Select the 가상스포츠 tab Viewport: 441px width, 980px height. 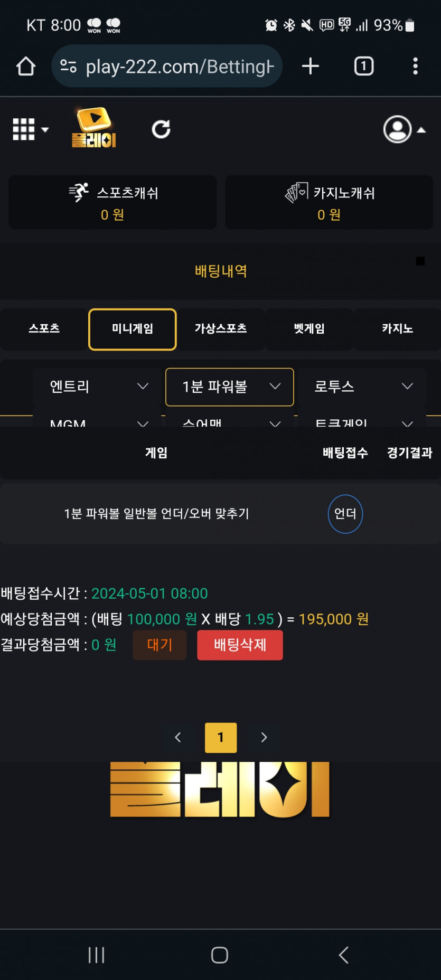(221, 329)
